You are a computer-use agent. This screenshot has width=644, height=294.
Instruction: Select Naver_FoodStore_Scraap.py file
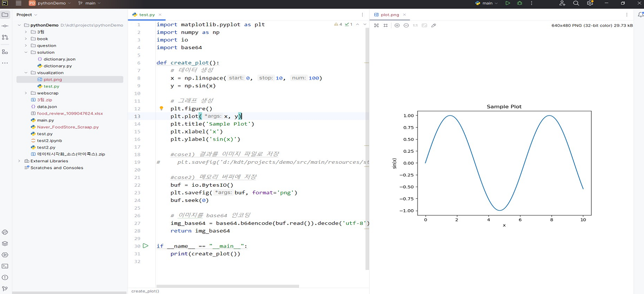67,127
